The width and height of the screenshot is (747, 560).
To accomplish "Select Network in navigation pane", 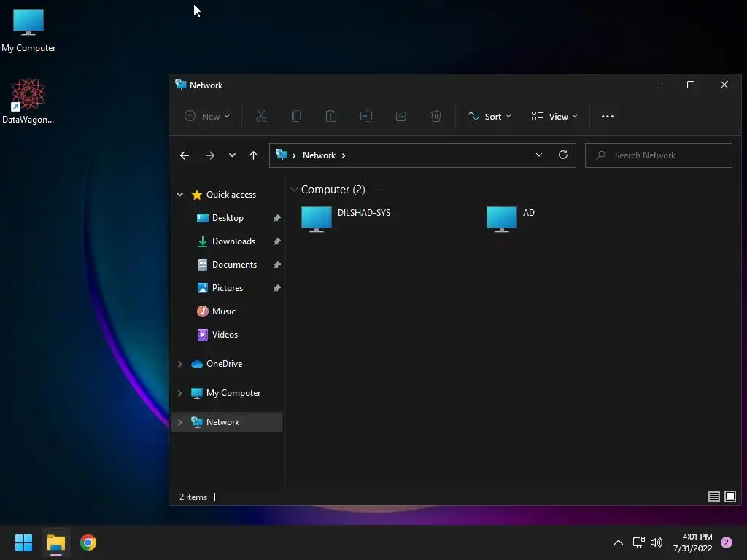I will click(227, 422).
